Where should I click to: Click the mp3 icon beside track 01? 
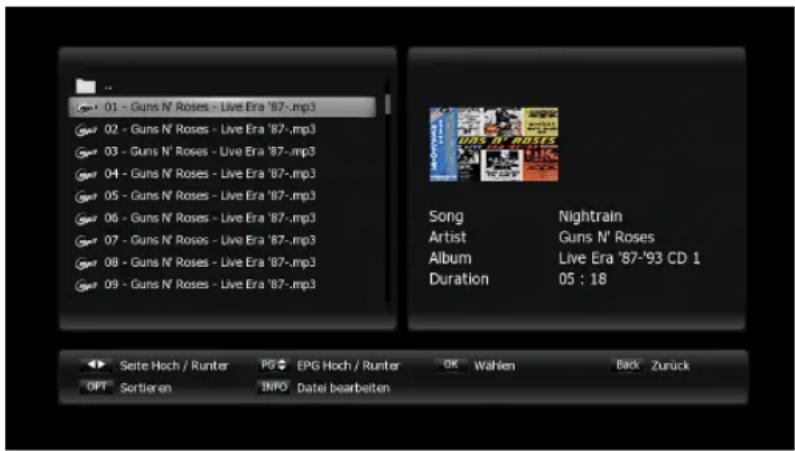click(x=86, y=108)
